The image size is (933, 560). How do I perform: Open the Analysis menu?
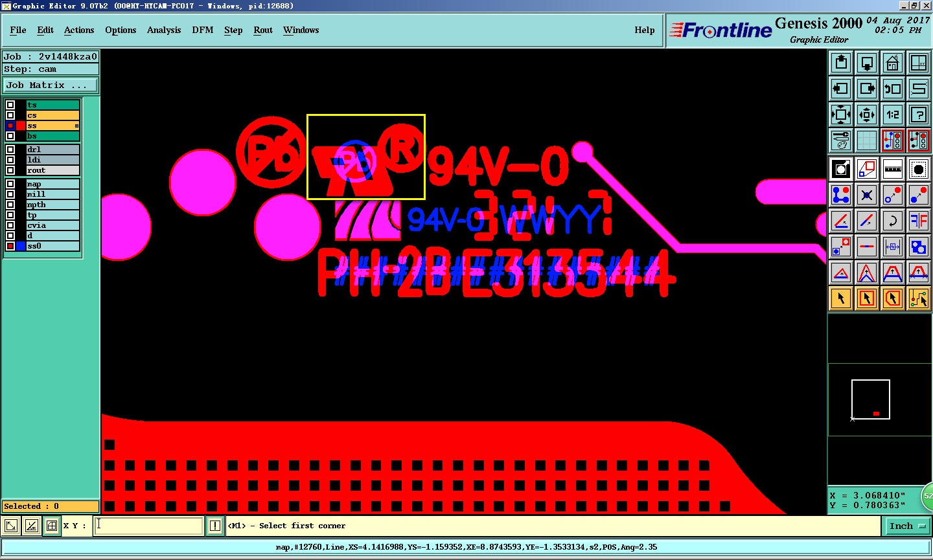[x=164, y=30]
